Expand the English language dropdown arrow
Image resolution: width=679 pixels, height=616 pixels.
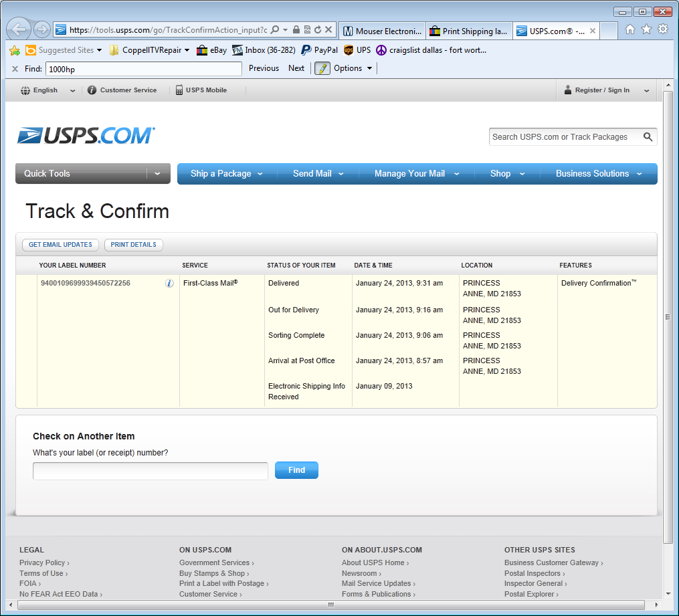tap(72, 90)
